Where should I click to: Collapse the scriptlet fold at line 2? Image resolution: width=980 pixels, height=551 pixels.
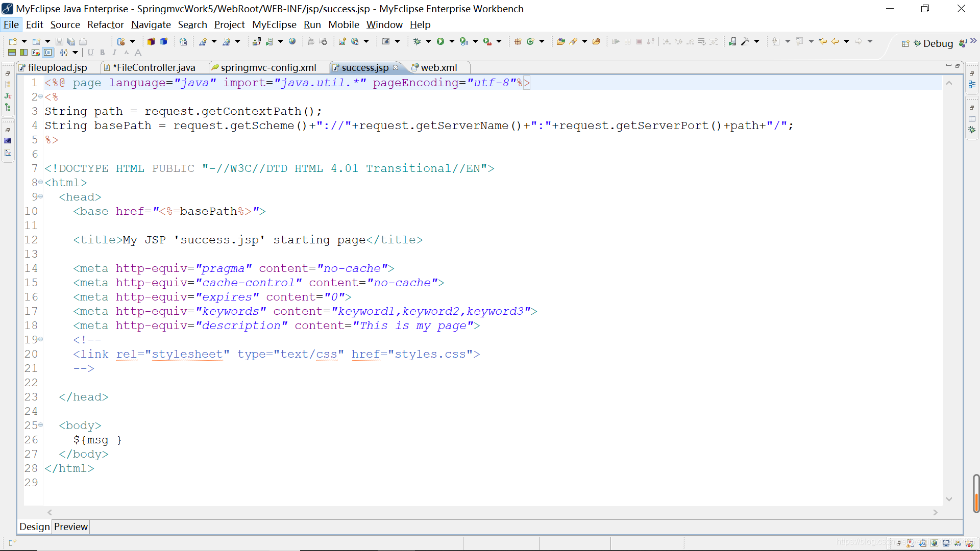41,96
